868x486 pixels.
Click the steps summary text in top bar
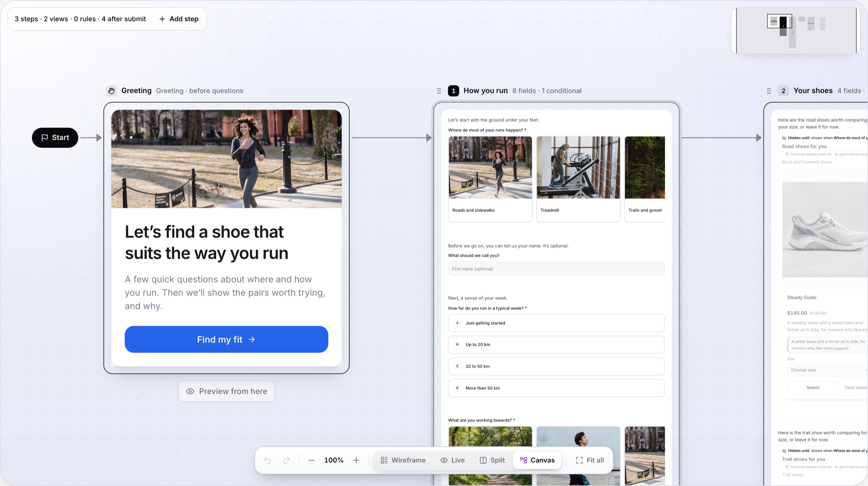(x=80, y=19)
